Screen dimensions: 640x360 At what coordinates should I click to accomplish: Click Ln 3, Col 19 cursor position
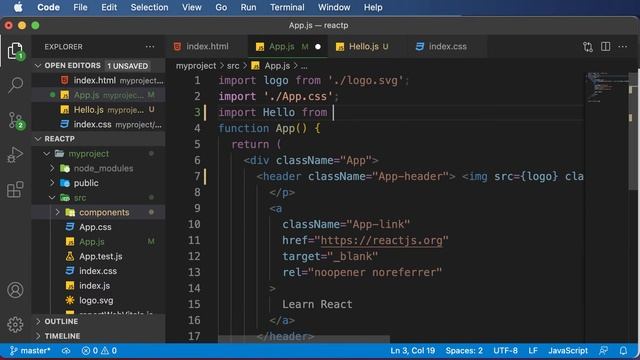412,351
